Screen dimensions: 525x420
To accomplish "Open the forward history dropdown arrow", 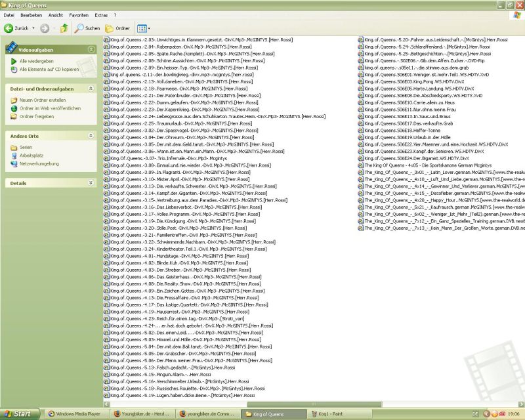I will tap(54, 28).
